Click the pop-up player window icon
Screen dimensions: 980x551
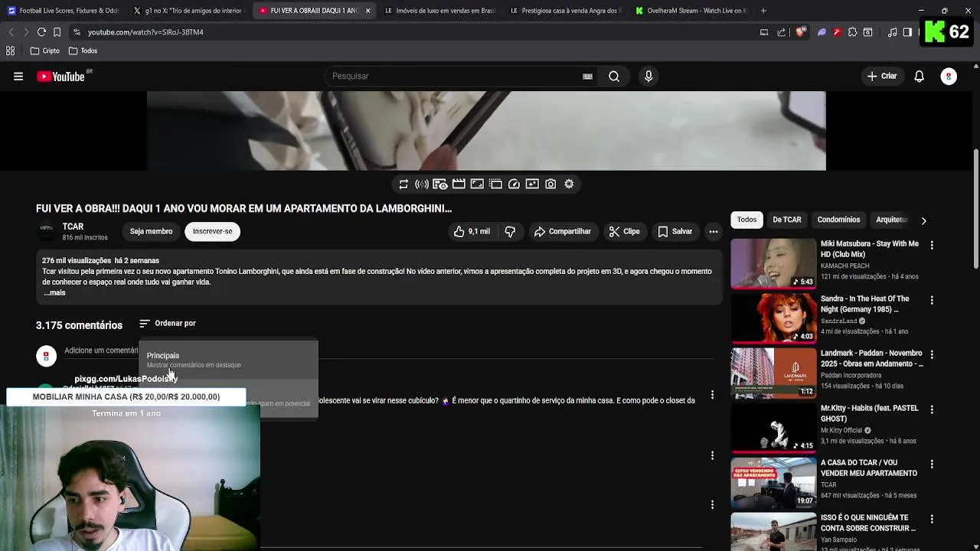495,184
